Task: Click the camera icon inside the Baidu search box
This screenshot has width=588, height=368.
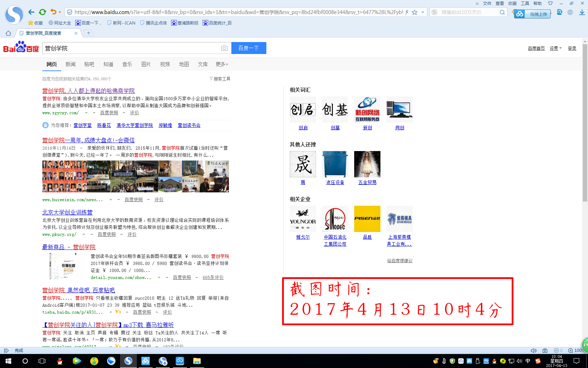Action: [x=225, y=48]
